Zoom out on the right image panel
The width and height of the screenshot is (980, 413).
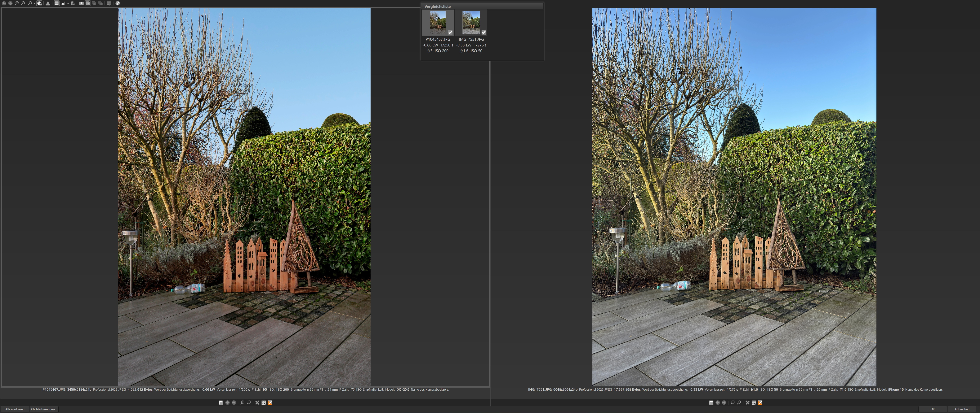point(739,403)
